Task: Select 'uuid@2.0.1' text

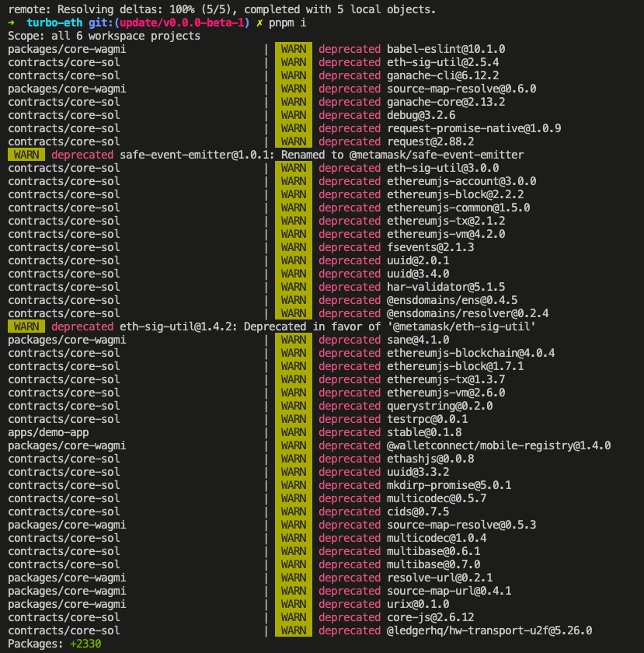Action: click(418, 260)
